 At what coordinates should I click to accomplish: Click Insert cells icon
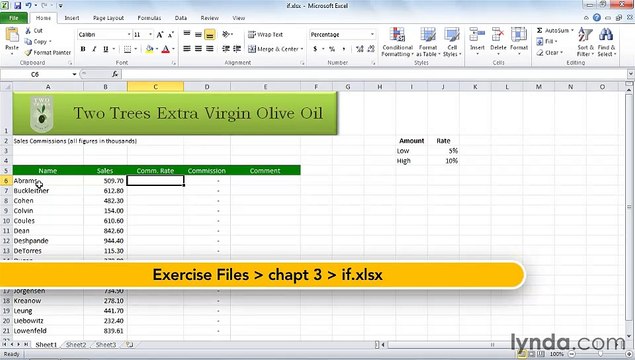coord(477,35)
